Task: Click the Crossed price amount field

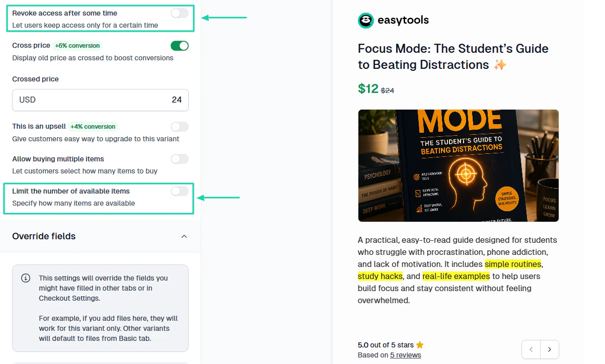Action: tap(100, 100)
